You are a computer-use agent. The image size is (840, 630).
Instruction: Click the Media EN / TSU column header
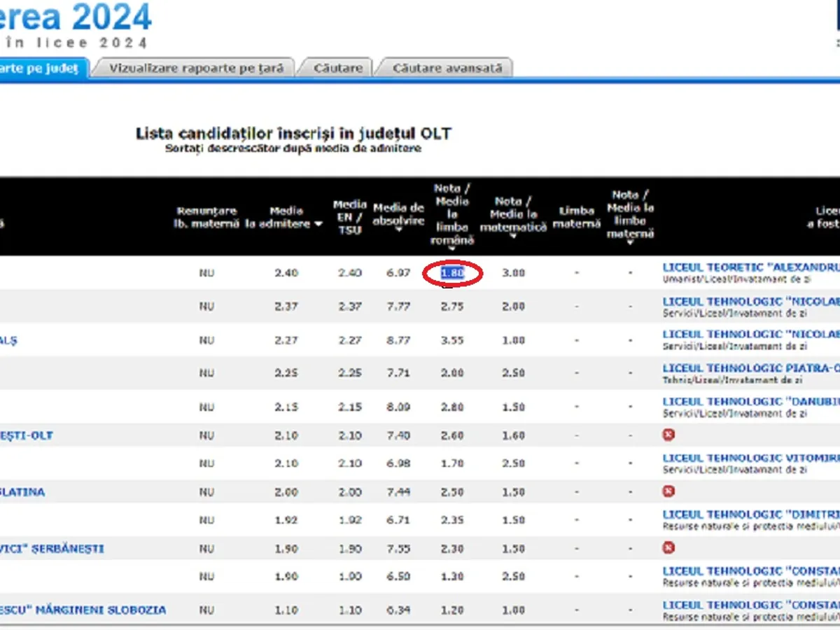point(349,217)
